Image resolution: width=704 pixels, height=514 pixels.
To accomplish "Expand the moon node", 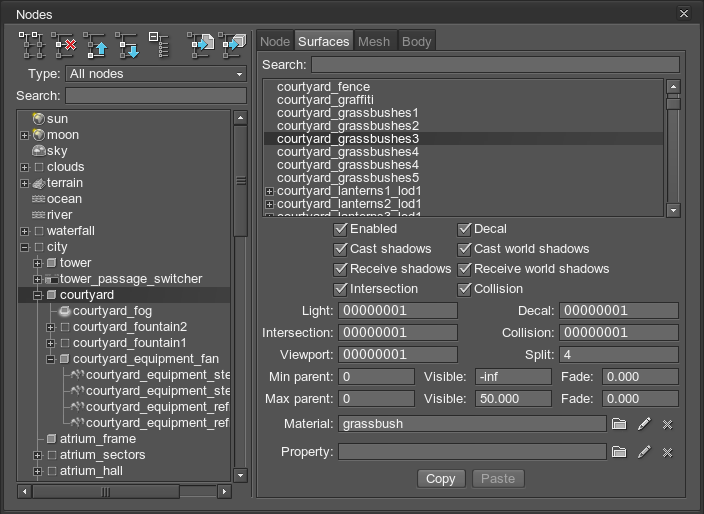I will 25,135.
